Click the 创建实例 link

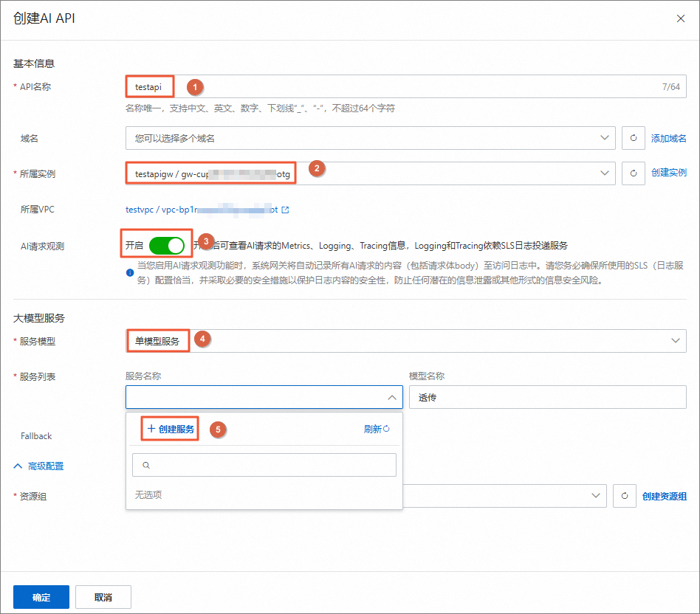(668, 173)
